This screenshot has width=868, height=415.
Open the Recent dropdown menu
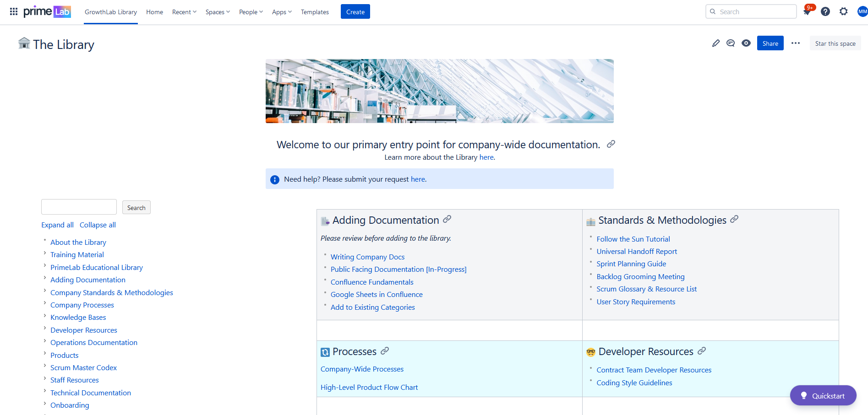click(x=184, y=12)
